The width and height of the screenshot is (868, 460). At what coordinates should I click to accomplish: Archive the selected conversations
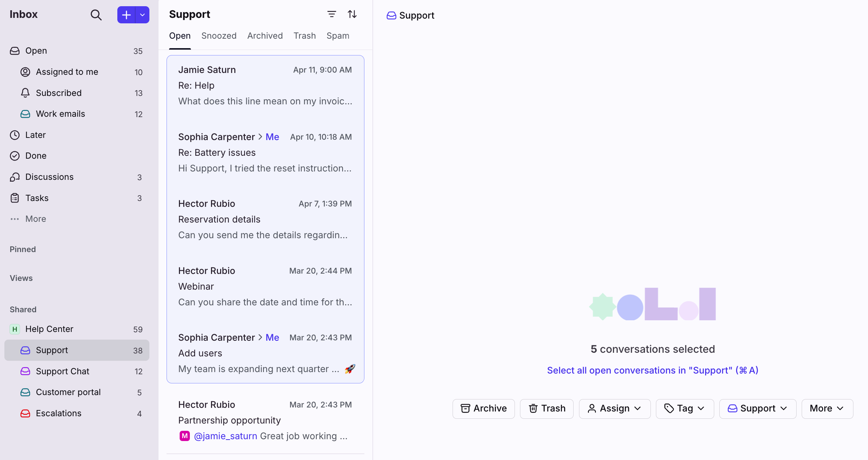[x=483, y=409]
